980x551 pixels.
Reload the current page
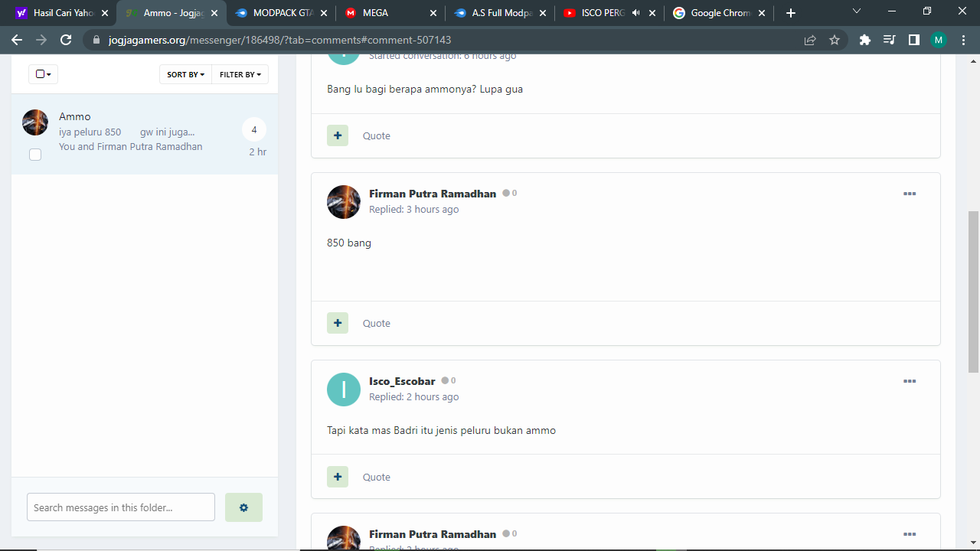click(66, 40)
